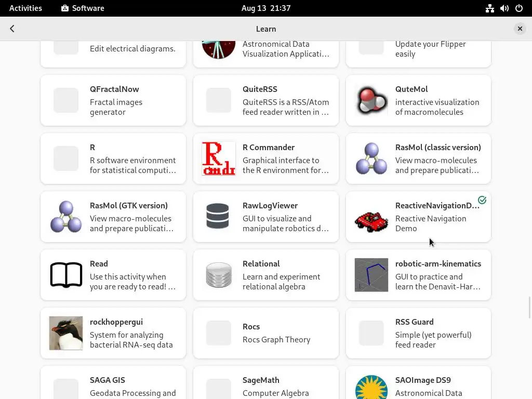This screenshot has width=532, height=399.
Task: Open the power menu icon
Action: tap(519, 8)
